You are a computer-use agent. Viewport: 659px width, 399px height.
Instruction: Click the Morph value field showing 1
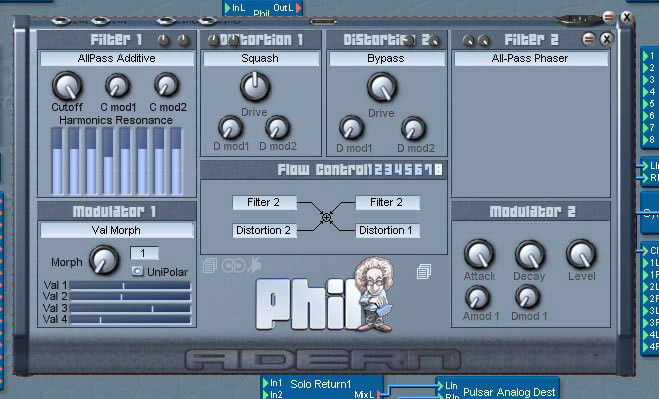tap(144, 254)
